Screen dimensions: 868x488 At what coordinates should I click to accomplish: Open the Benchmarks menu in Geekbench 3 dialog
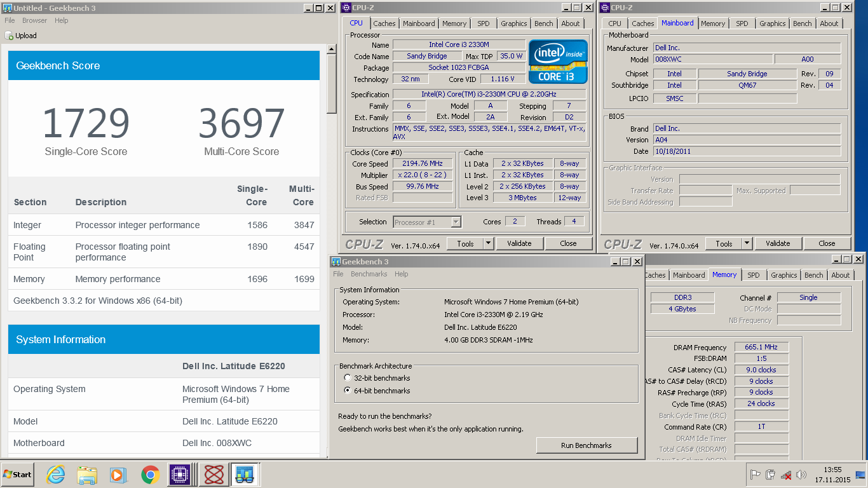(369, 274)
